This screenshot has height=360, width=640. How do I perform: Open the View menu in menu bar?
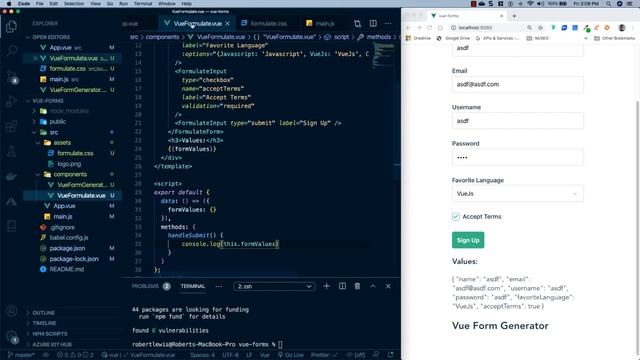coord(95,4)
